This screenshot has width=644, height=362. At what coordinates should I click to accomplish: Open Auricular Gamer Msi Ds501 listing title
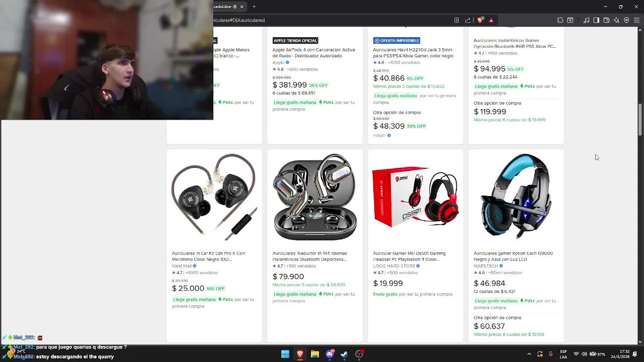(x=409, y=256)
